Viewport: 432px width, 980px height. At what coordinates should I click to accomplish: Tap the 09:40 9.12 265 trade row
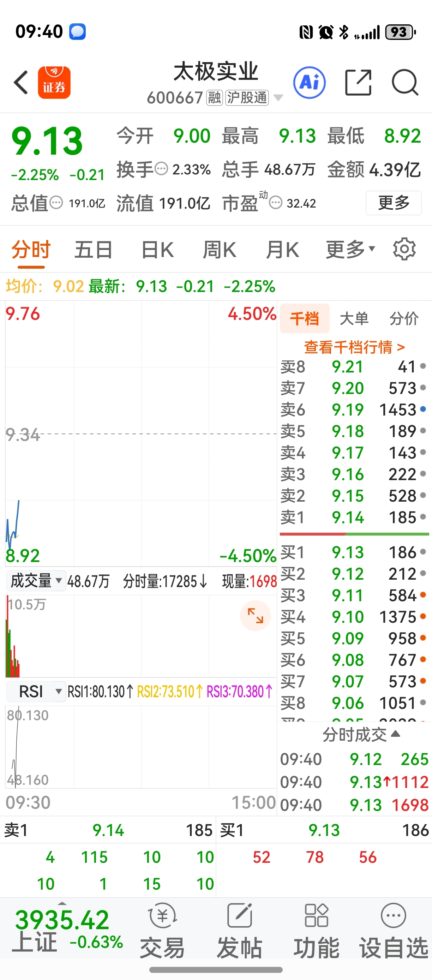354,759
